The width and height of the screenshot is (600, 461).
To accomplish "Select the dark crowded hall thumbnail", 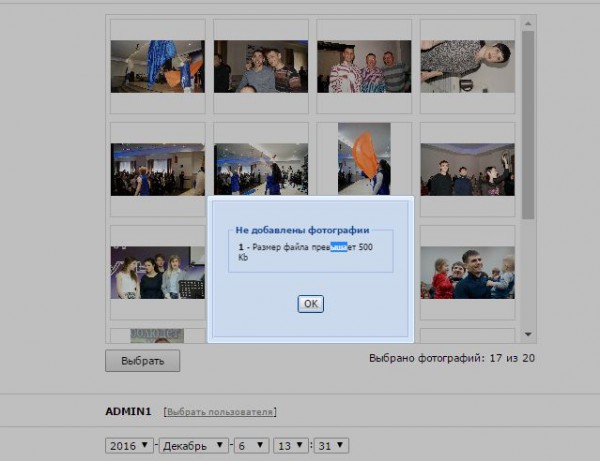I will pyautogui.click(x=158, y=169).
